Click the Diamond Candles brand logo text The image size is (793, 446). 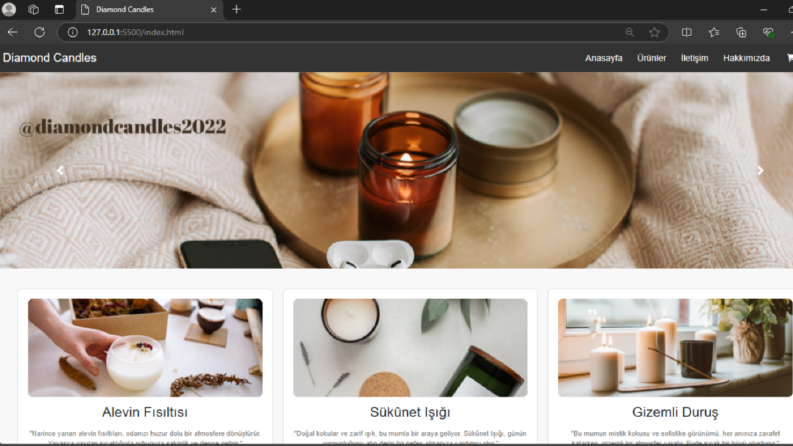click(x=50, y=58)
